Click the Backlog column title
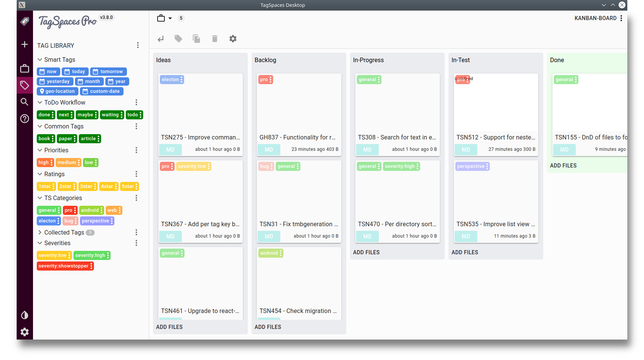Viewport: 644px width, 360px height. click(265, 60)
